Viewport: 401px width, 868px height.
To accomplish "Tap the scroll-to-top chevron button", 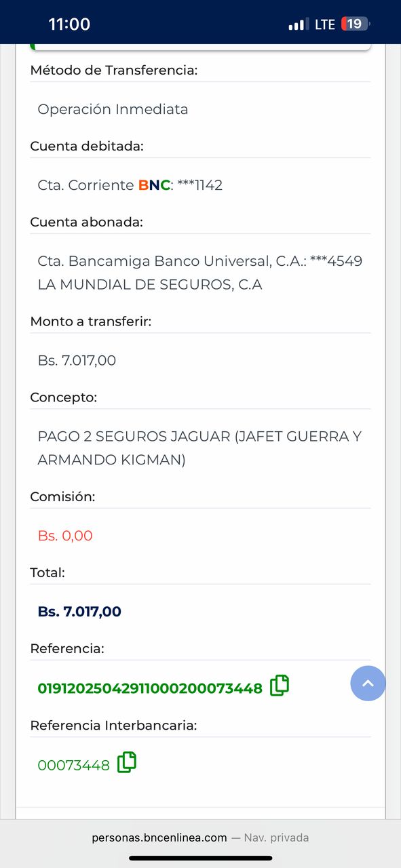I will 368,683.
